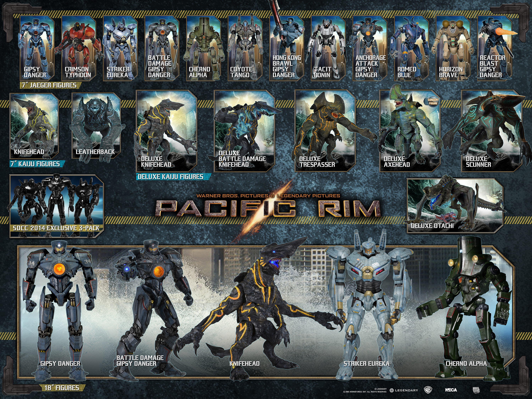
Task: Click the Pacific Rim title logo
Action: pyautogui.click(x=268, y=208)
